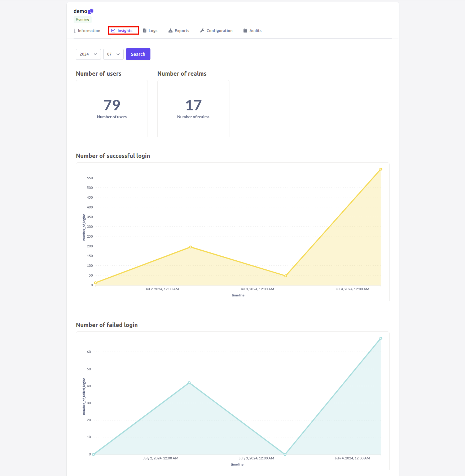Open the Logs tab
Screen dimensions: 465x476
click(150, 31)
